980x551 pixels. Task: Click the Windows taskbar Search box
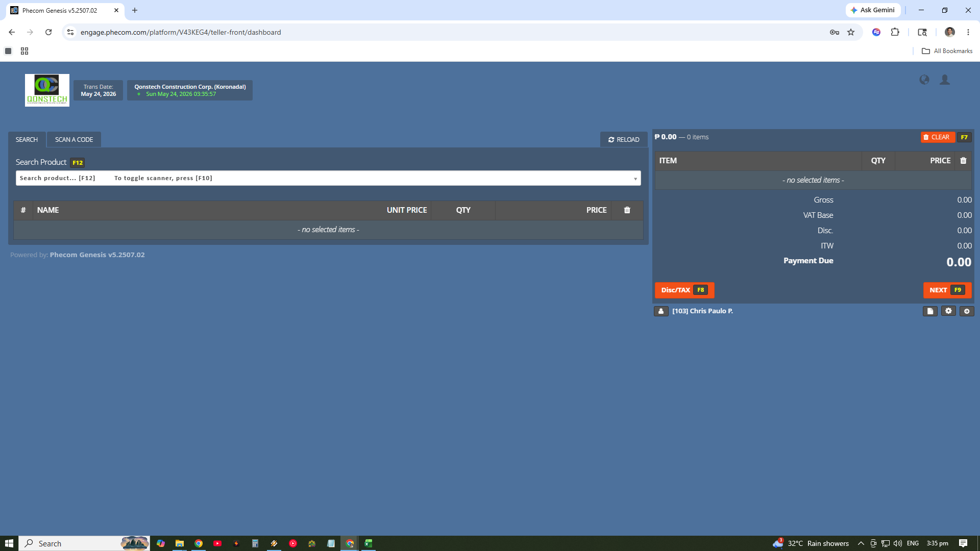point(84,543)
